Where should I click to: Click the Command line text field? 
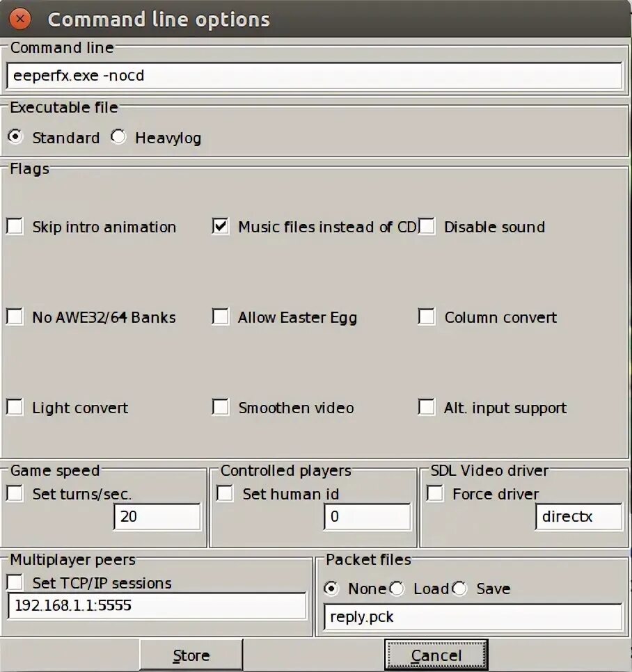click(315, 76)
